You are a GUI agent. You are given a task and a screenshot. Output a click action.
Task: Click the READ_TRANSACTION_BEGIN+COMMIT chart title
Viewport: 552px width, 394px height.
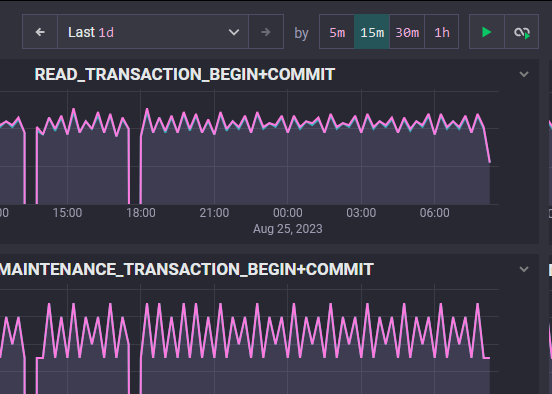(x=184, y=74)
